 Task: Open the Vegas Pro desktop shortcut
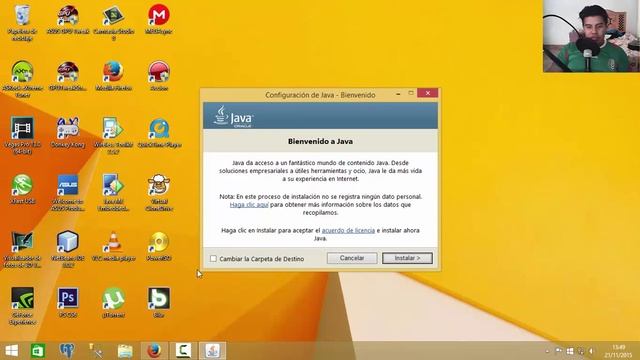tap(22, 136)
